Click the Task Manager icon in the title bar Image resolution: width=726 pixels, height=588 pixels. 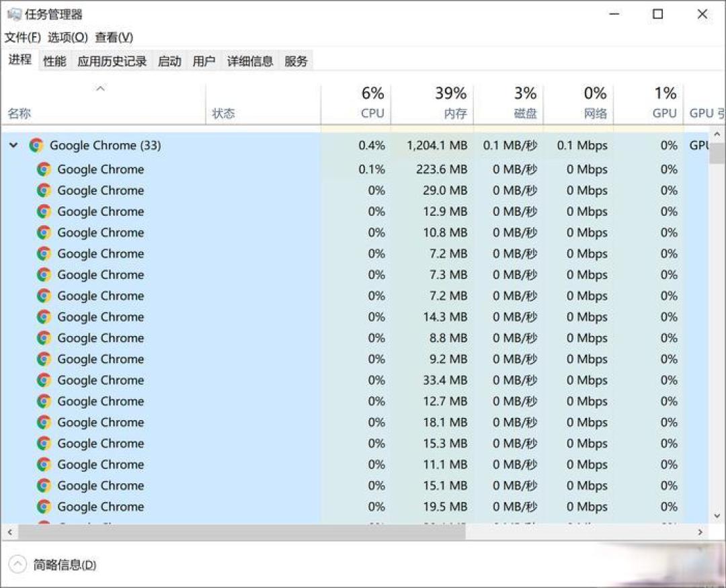tap(14, 14)
